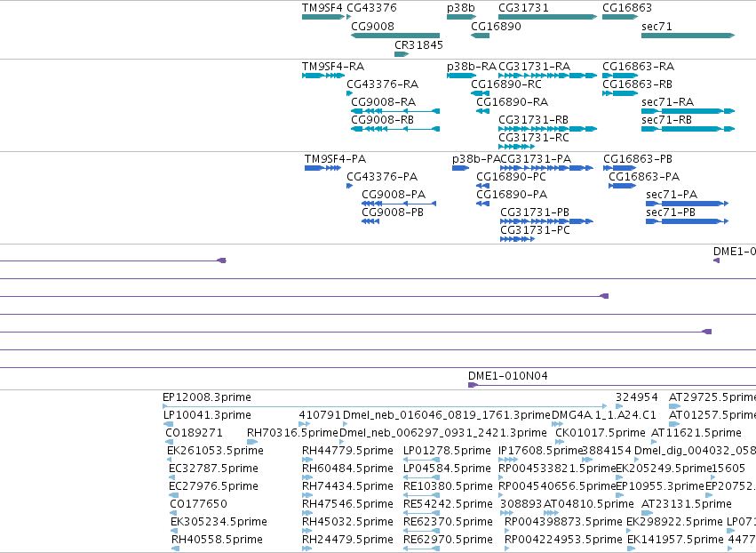Click the CG16890 gene label
Image resolution: width=756 pixels, height=553 pixels.
(x=496, y=26)
